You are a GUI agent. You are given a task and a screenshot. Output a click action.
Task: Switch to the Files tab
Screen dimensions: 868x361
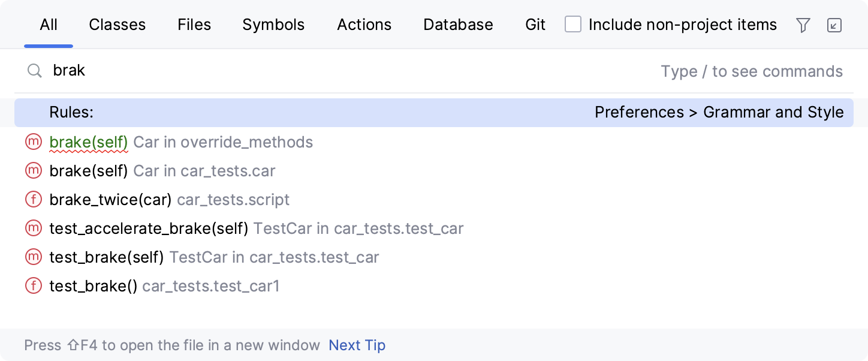(194, 25)
